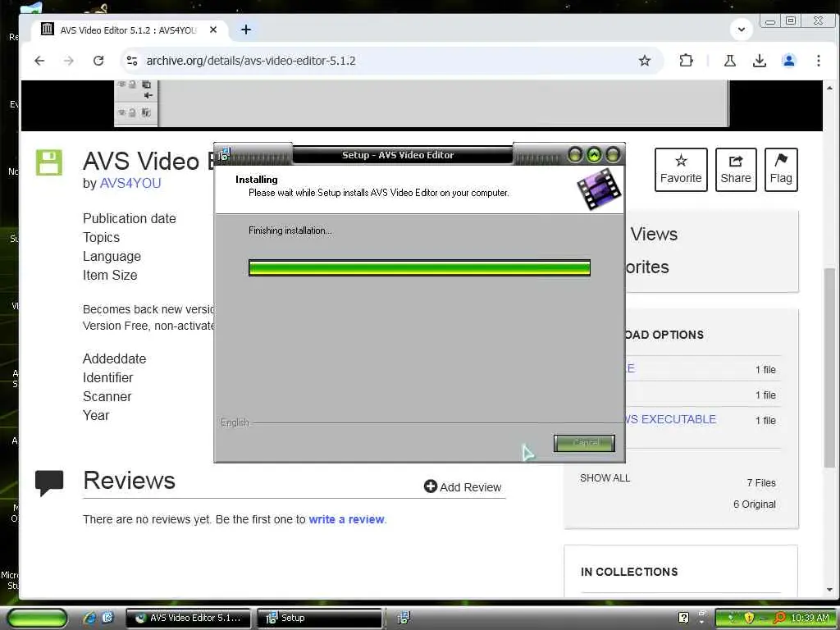Image resolution: width=840 pixels, height=630 pixels.
Task: Click the Reviews speech bubble icon
Action: 48,482
